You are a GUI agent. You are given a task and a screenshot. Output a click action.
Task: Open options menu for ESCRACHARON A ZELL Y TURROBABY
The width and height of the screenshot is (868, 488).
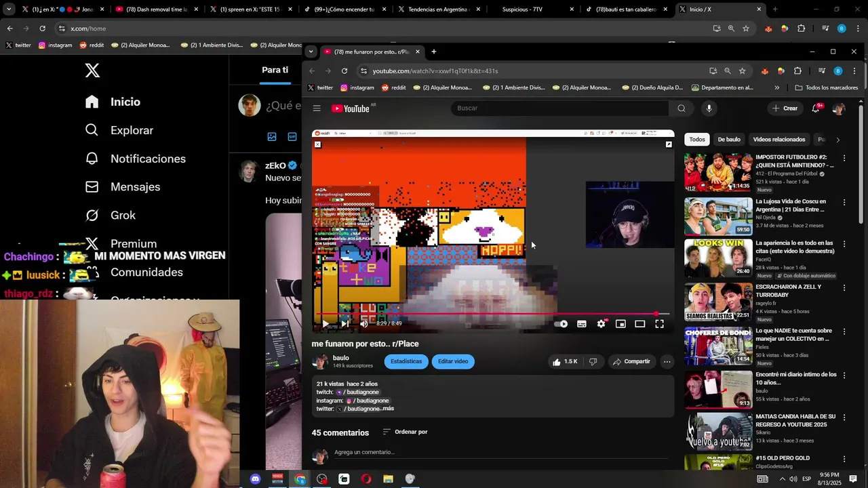pyautogui.click(x=844, y=288)
